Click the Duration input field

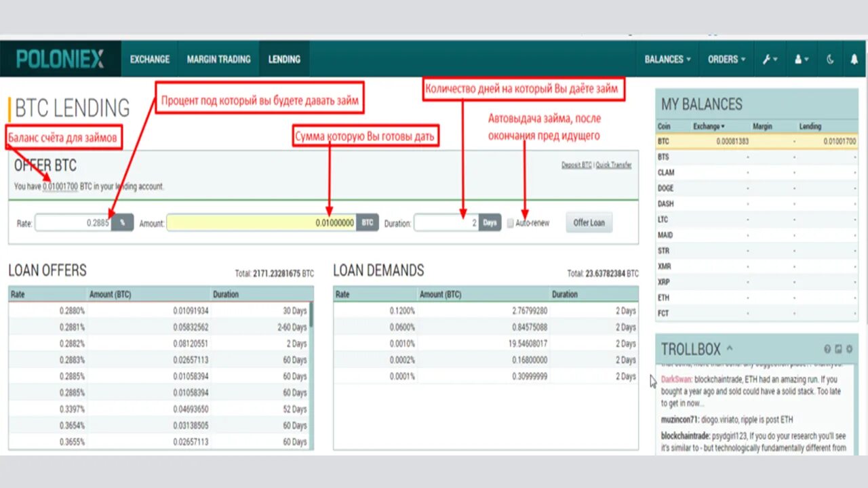(x=447, y=222)
